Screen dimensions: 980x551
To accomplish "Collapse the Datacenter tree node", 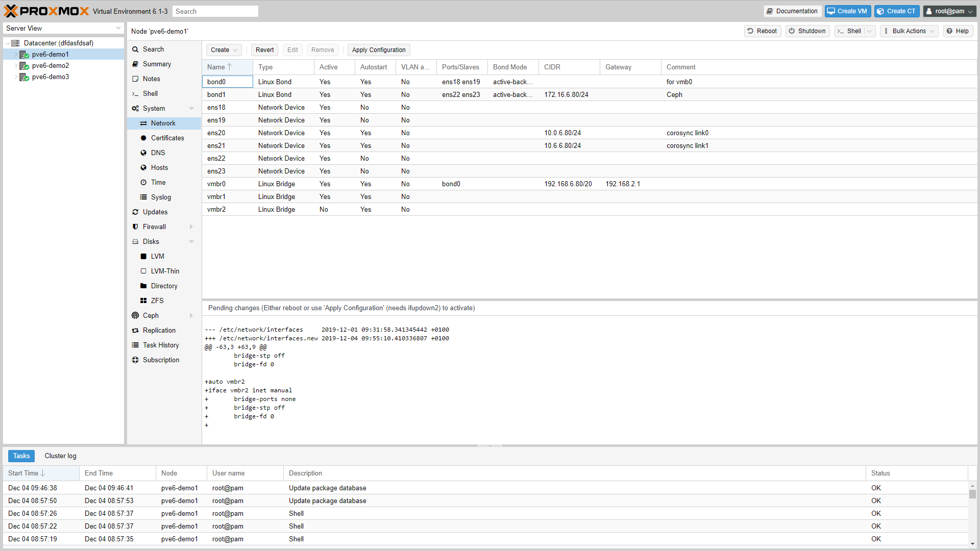I will coord(7,43).
